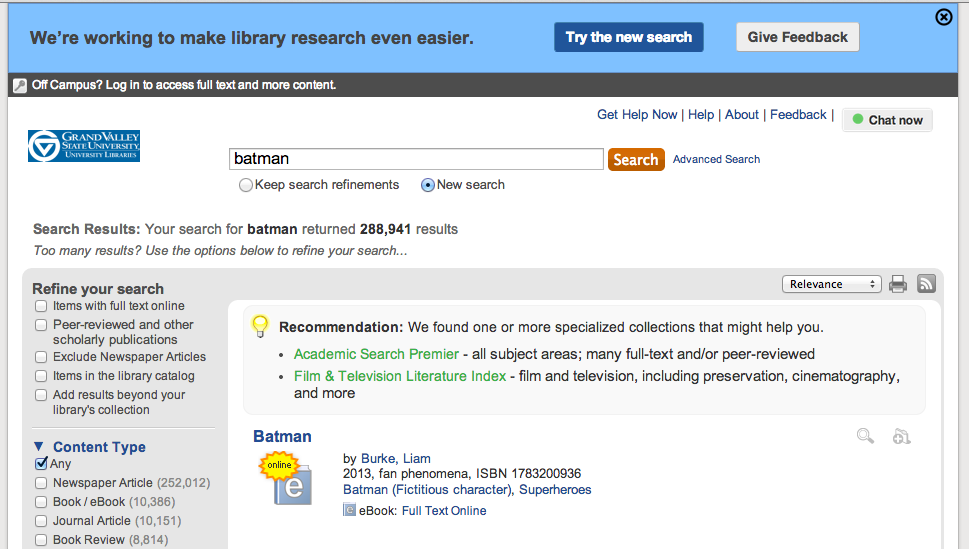Open the Advanced Search link
The height and width of the screenshot is (549, 969).
(716, 159)
